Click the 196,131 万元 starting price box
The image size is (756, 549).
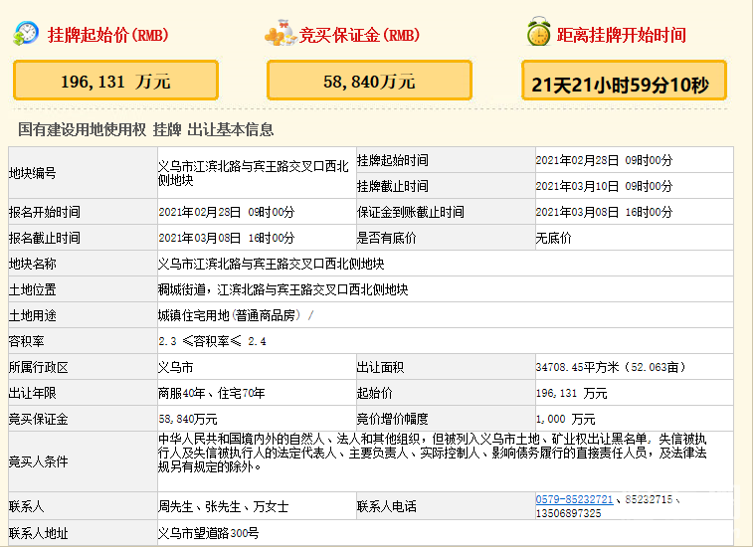[x=115, y=81]
